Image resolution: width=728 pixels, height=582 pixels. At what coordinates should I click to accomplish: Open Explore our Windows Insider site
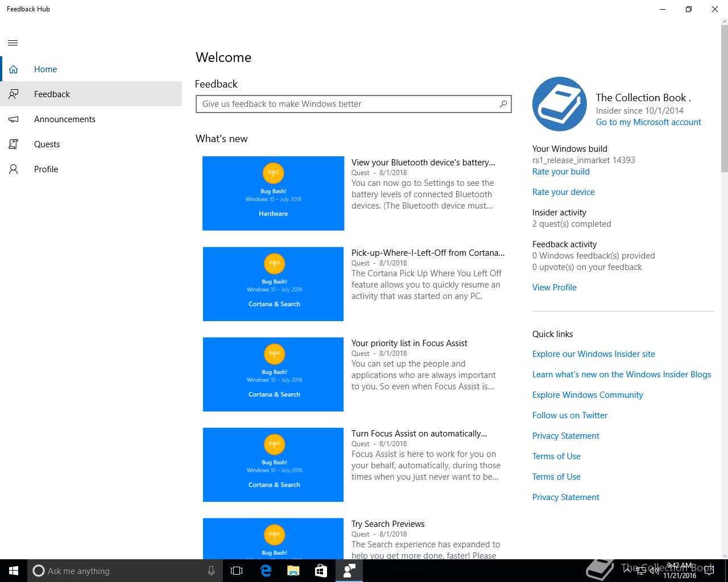click(x=594, y=354)
